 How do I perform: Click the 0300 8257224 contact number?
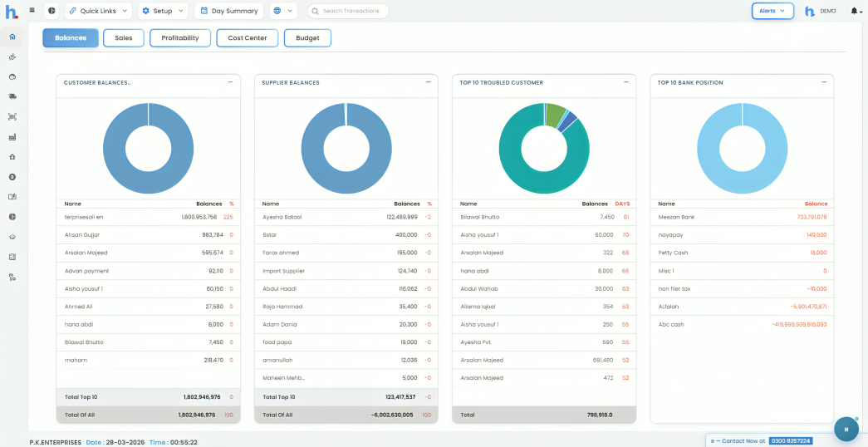point(791,441)
